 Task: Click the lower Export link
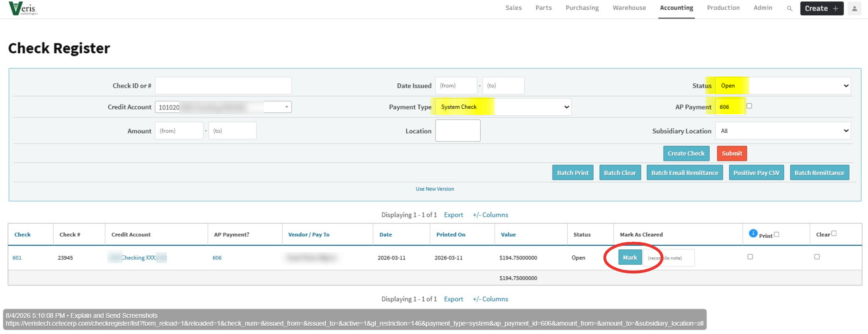pos(453,299)
